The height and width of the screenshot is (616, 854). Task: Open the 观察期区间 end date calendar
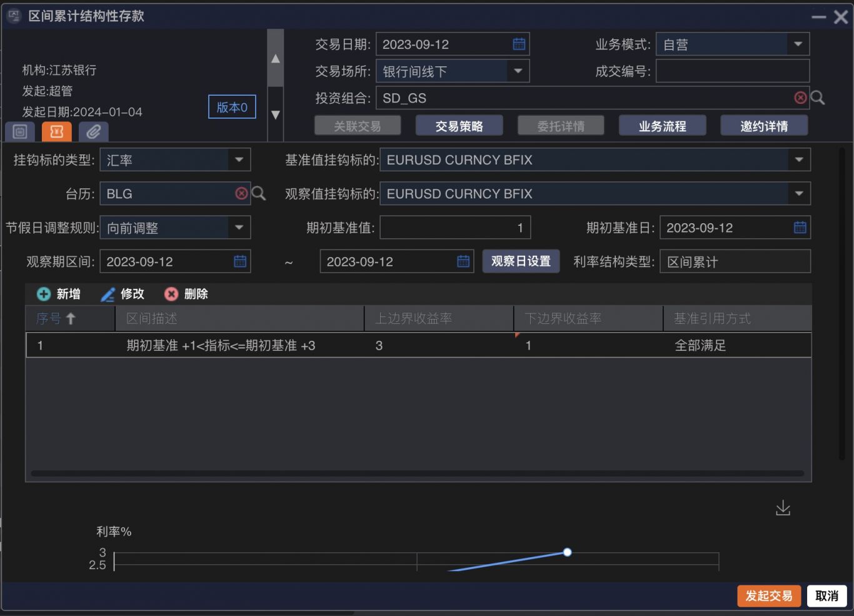pos(463,261)
